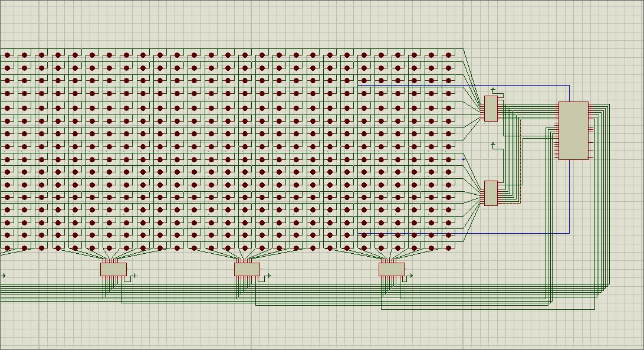
Task: Click the ground symbol at far left edge
Action: point(4,276)
